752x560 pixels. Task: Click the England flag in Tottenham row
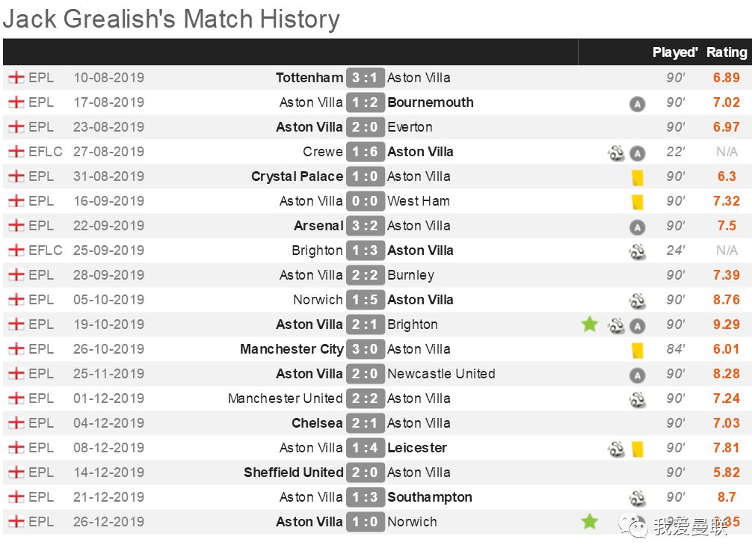[x=16, y=77]
